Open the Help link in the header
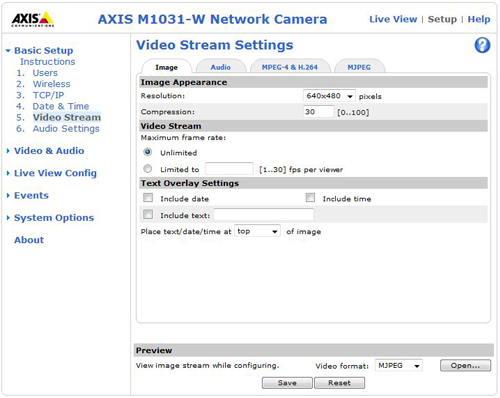 [479, 19]
